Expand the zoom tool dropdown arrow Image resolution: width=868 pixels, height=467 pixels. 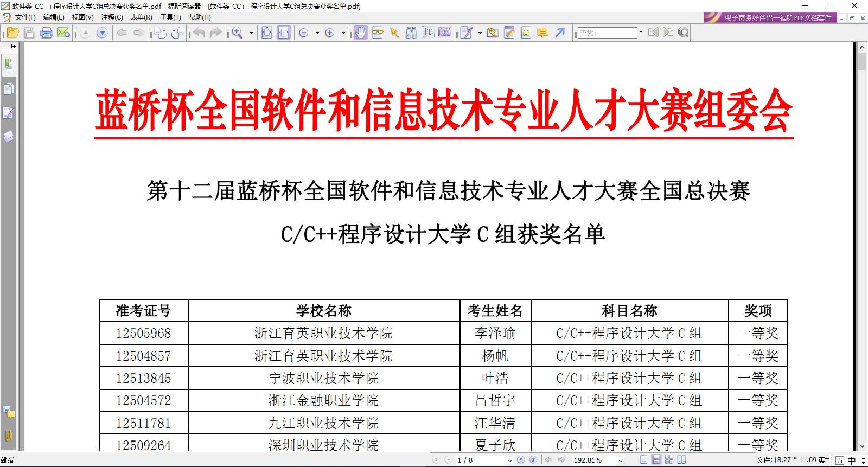[251, 33]
